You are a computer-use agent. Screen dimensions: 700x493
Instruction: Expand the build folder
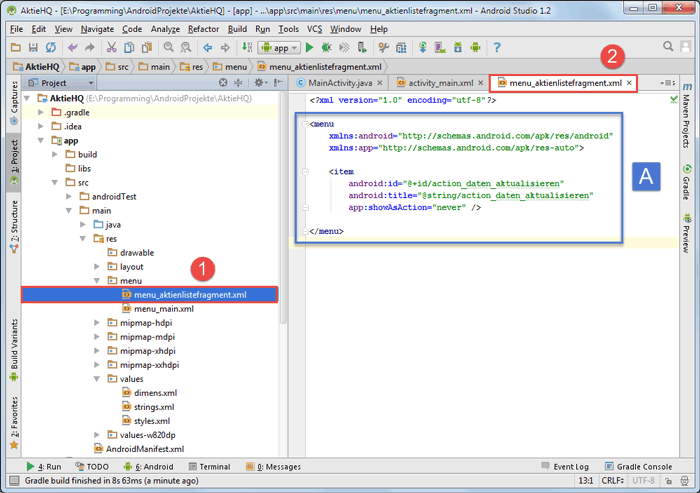pyautogui.click(x=55, y=155)
